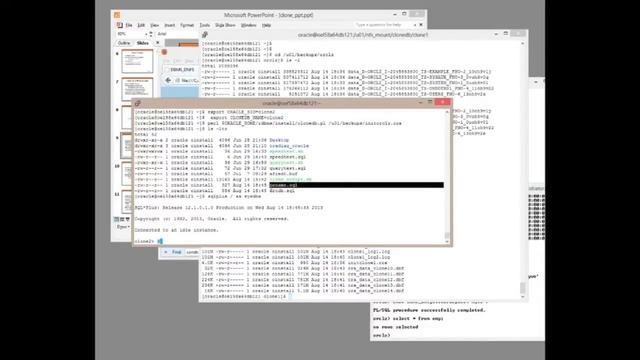Switch to the Slides tab
Image resolution: width=640 pixels, height=360 pixels.
click(x=142, y=43)
